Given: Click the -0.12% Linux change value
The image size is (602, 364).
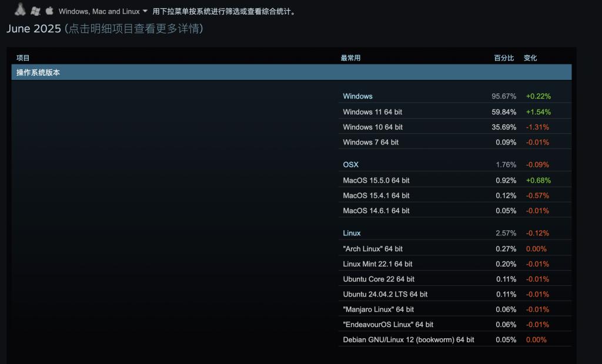Looking at the screenshot, I should coord(537,233).
